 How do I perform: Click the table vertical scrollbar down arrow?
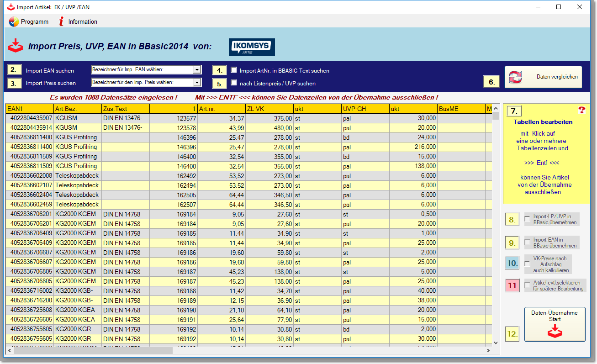coord(496,343)
